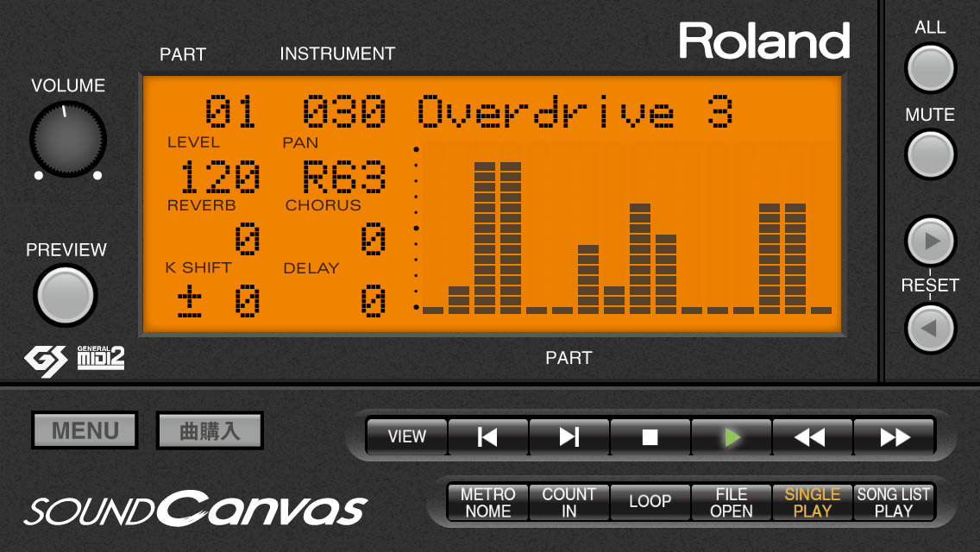
Task: Click the Overdrive 3 instrument name
Action: pyautogui.click(x=575, y=112)
